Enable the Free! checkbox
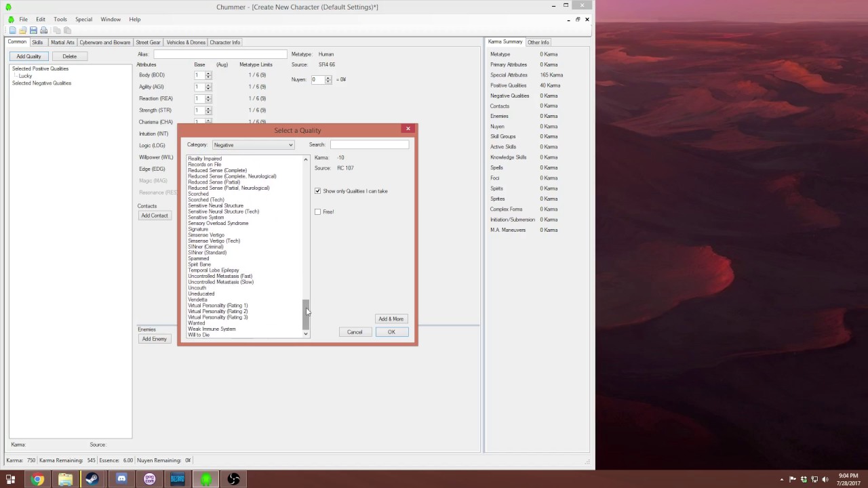The image size is (868, 488). point(317,211)
